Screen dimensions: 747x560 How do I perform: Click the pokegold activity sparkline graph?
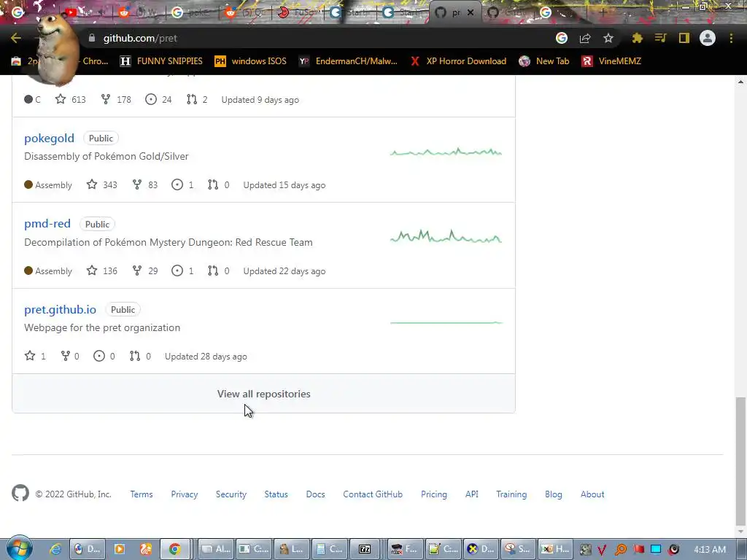tap(446, 152)
